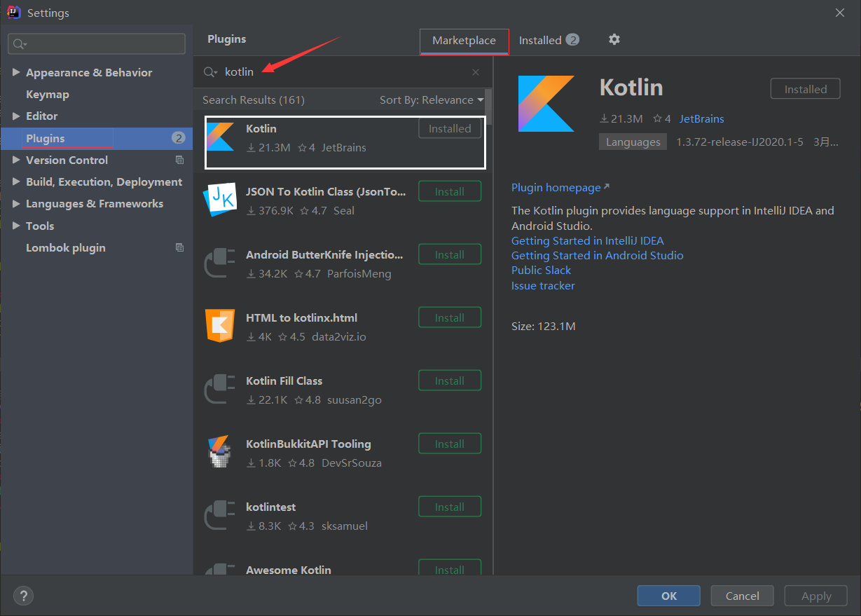Screen dimensions: 861x616
Task: Confirm settings with the OK button
Action: click(668, 596)
